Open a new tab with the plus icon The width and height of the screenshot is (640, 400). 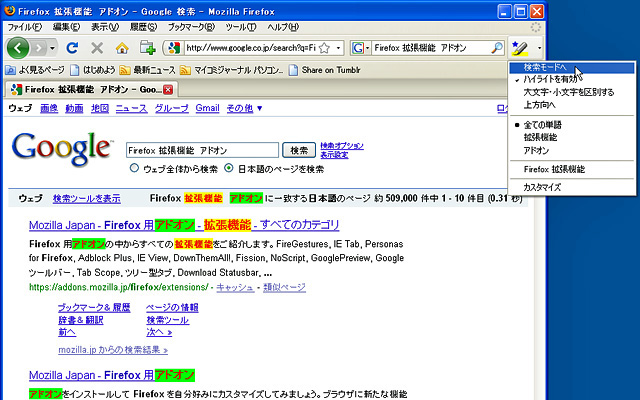(147, 48)
